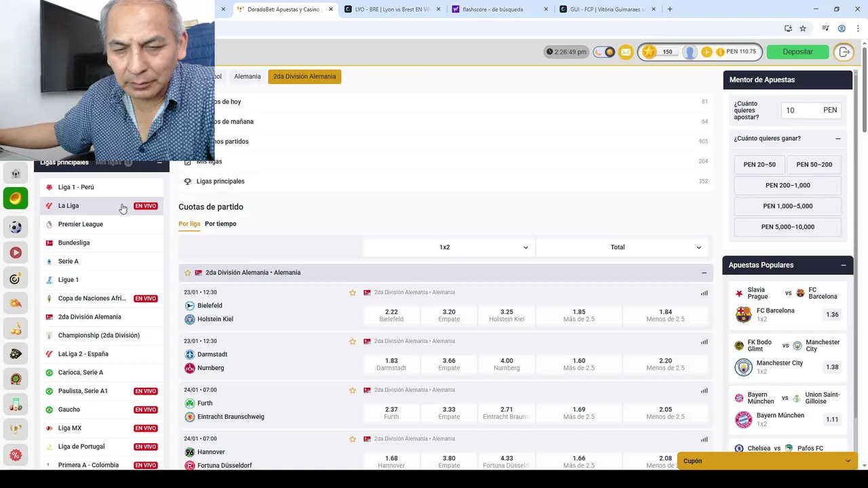Open statistics icon for Furth match

point(704,390)
